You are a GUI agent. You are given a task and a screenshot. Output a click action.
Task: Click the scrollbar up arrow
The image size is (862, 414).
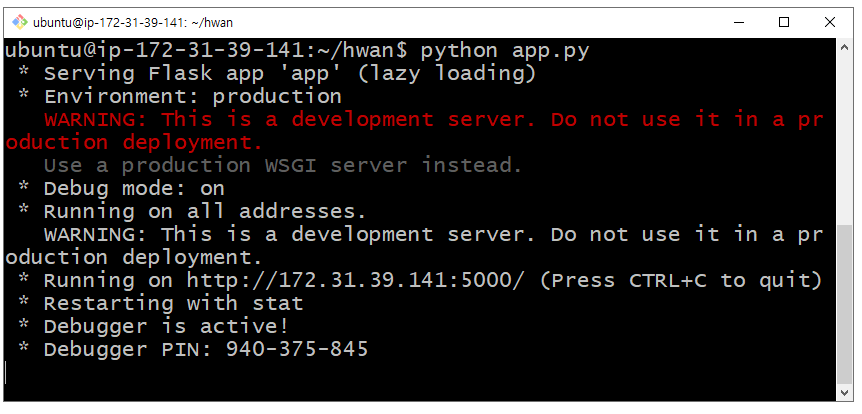(844, 48)
